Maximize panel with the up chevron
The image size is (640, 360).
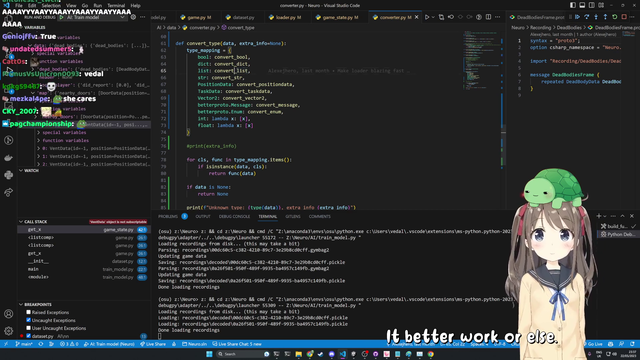pos(622,216)
